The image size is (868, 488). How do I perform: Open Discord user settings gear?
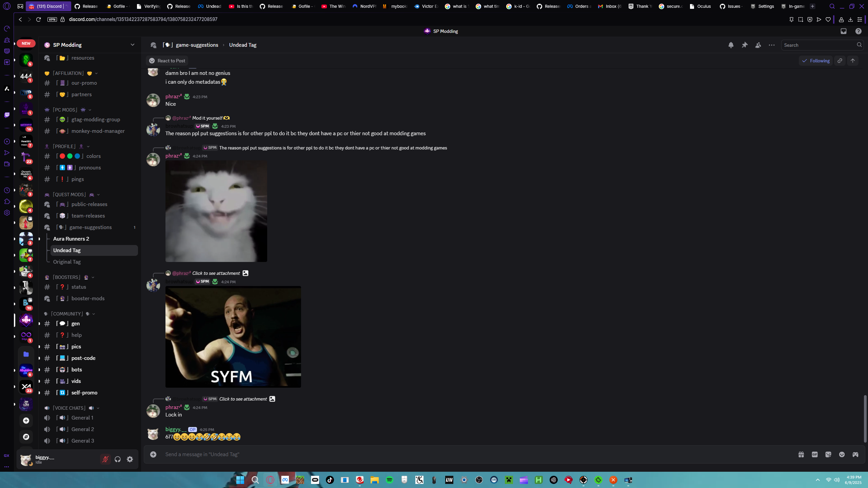click(x=130, y=459)
